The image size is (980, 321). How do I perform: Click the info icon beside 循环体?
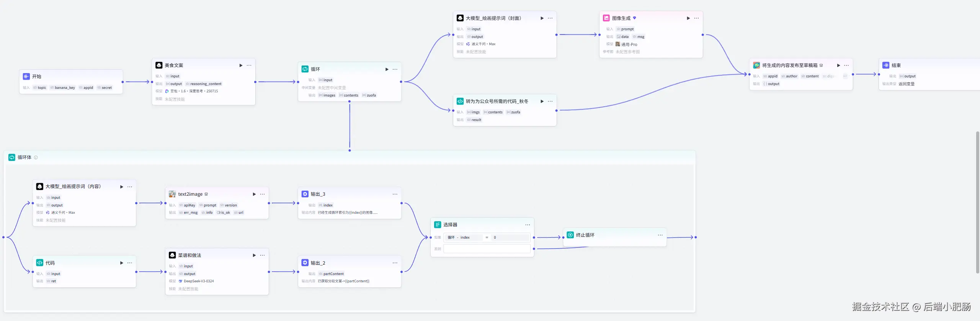pyautogui.click(x=36, y=157)
